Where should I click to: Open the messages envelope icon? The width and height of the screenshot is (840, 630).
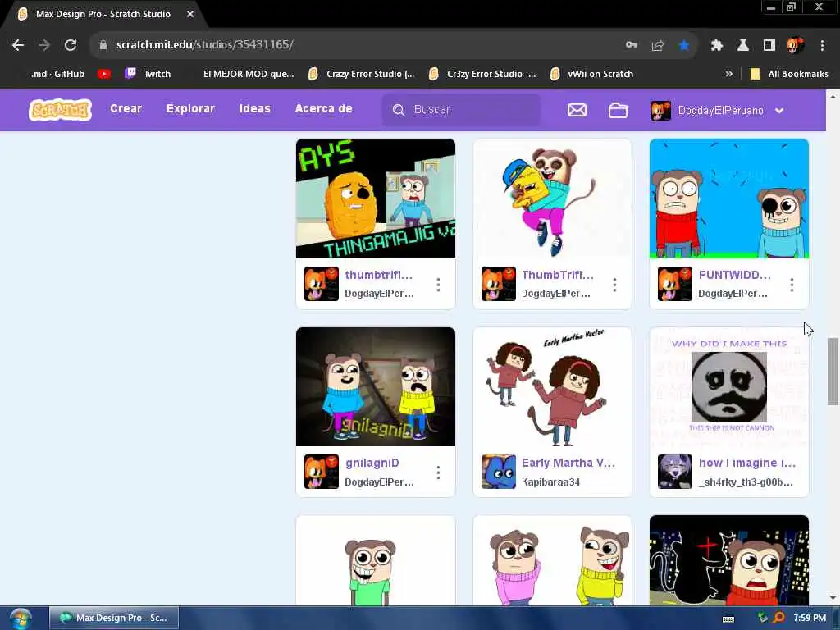(577, 111)
